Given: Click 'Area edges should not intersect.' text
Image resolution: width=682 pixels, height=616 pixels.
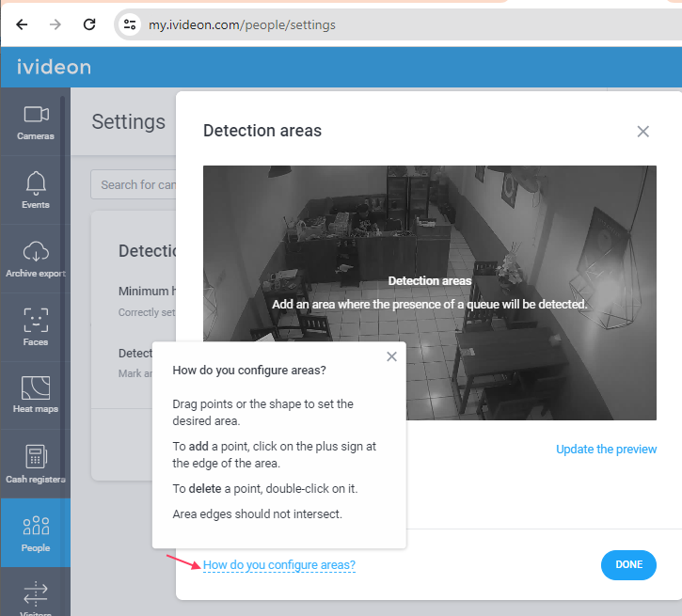Looking at the screenshot, I should click(x=258, y=513).
